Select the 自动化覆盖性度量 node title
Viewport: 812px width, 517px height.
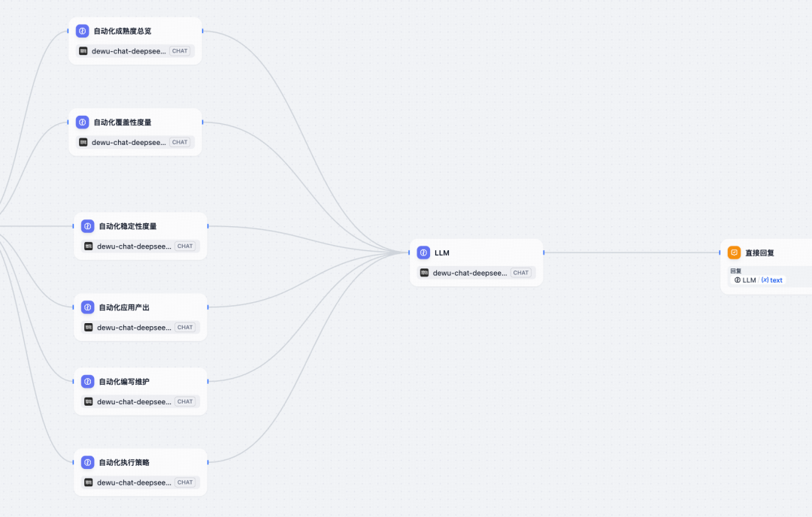click(123, 122)
